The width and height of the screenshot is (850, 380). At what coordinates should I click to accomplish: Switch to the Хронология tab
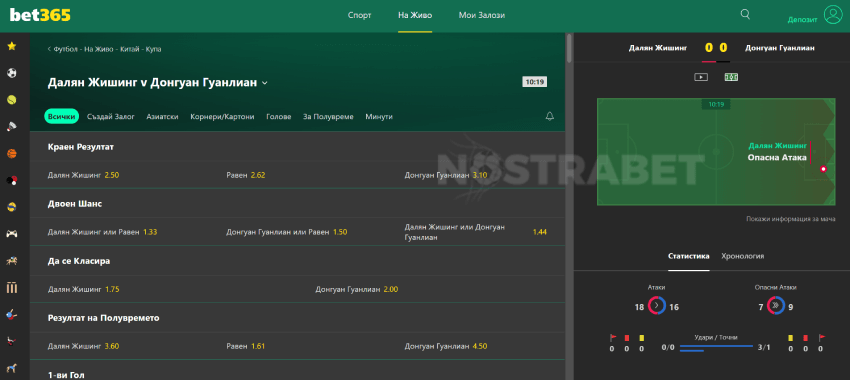tap(743, 256)
